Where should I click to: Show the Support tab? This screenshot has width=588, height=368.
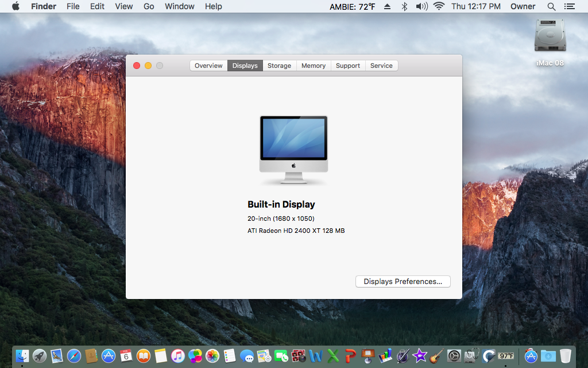click(x=348, y=66)
